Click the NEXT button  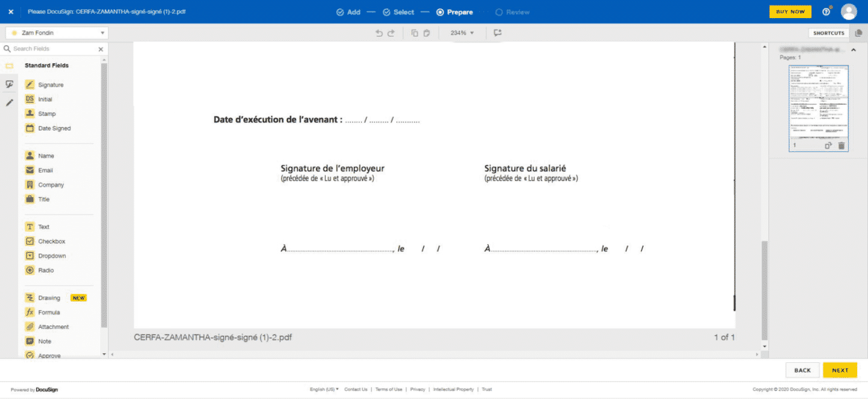click(840, 370)
